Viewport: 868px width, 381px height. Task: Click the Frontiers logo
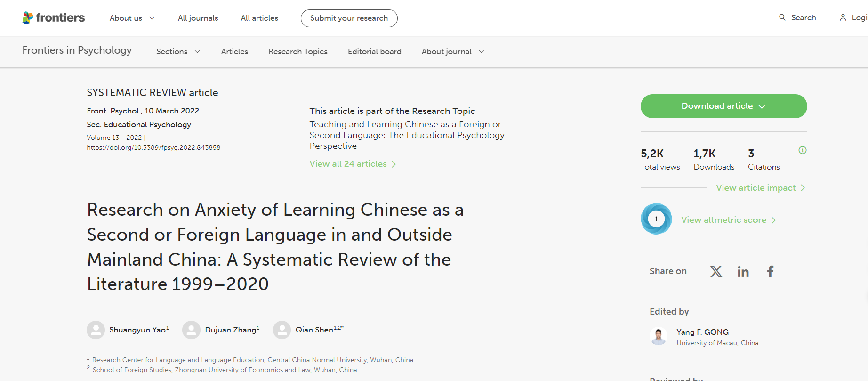[53, 18]
